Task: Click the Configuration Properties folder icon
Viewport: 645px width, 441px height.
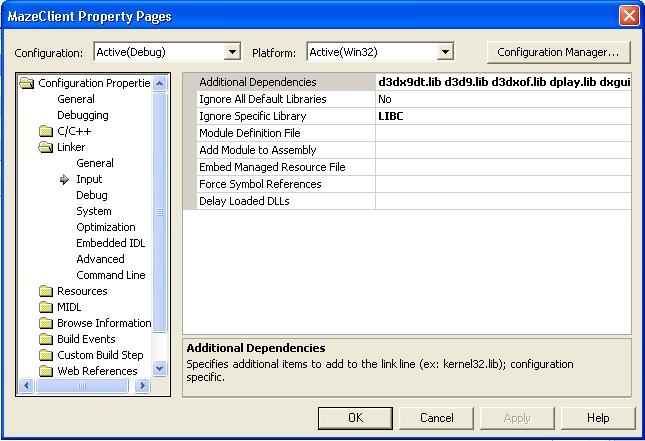Action: 27,84
